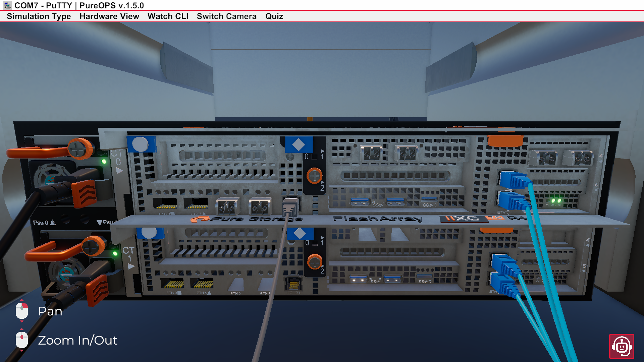The image size is (644, 362).
Task: Click the CT1 blue diamond latch
Action: 300,233
